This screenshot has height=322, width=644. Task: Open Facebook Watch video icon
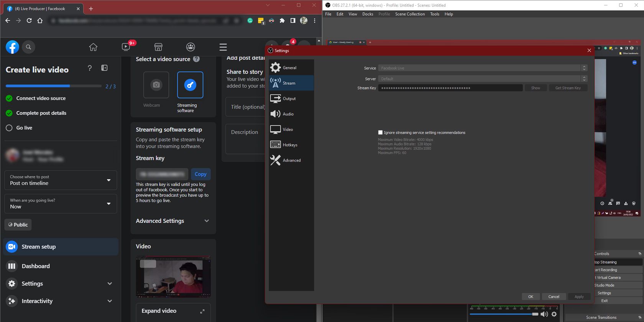pyautogui.click(x=126, y=47)
